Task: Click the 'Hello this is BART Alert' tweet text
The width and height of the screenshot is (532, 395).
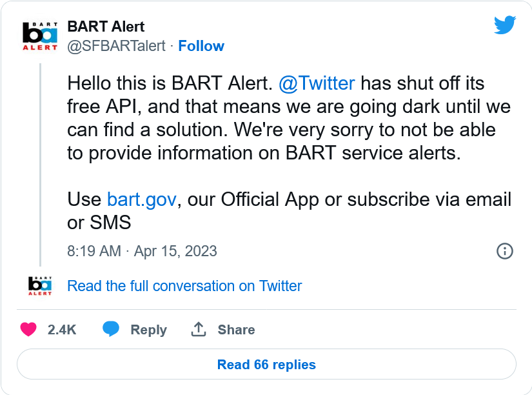Action: 284,118
